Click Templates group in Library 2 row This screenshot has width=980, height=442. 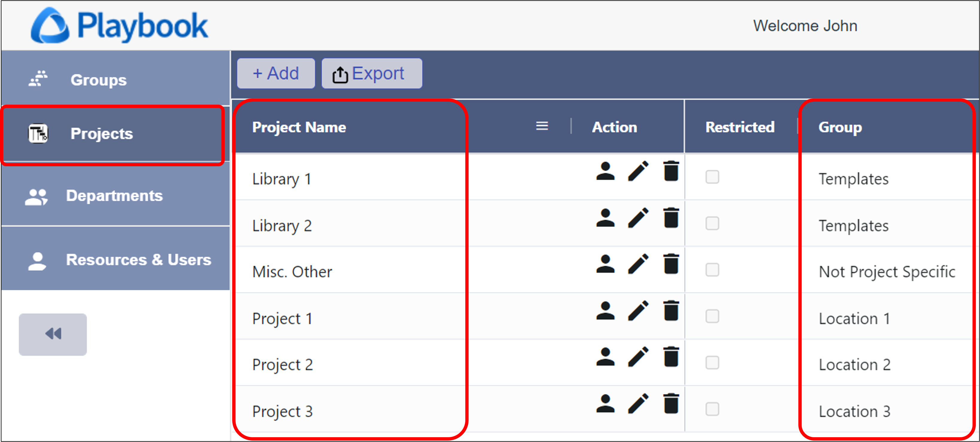(x=853, y=225)
